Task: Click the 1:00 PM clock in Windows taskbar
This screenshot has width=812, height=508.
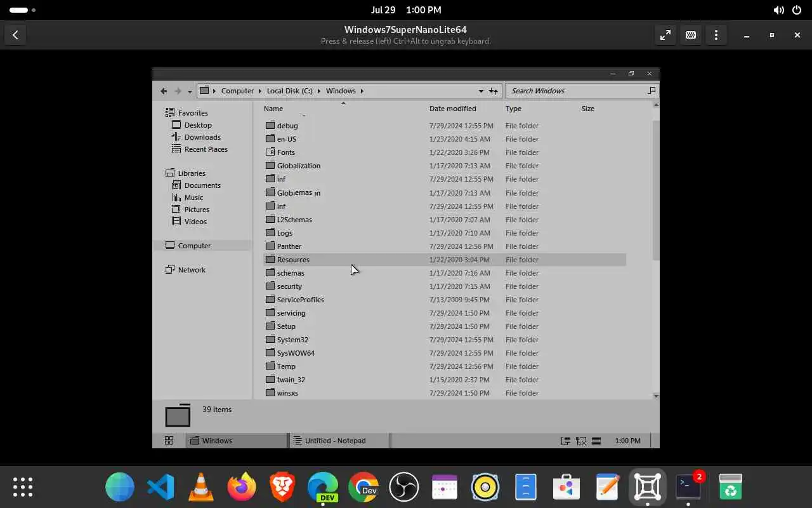Action: tap(627, 441)
